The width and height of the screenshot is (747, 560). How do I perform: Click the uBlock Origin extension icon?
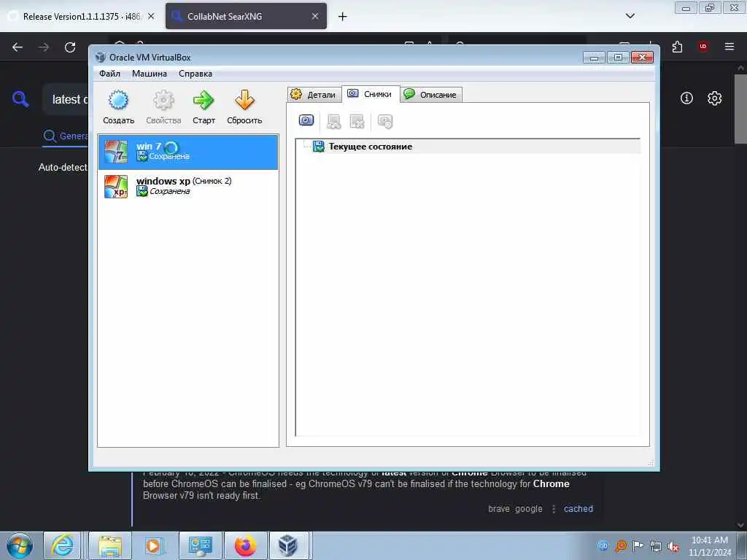pos(703,47)
